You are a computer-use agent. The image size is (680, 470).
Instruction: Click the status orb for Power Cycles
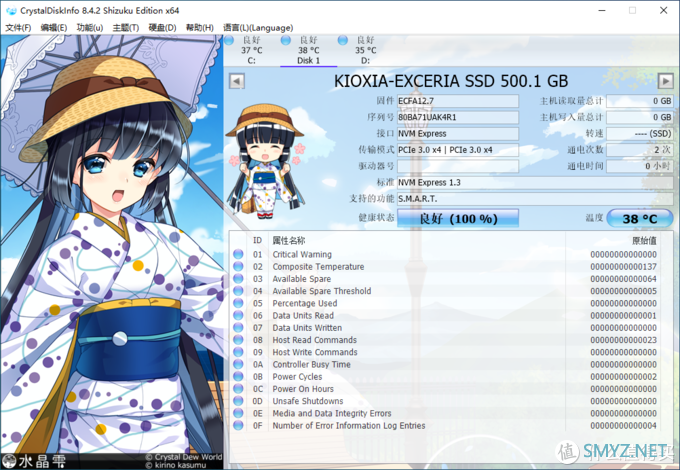pyautogui.click(x=238, y=377)
